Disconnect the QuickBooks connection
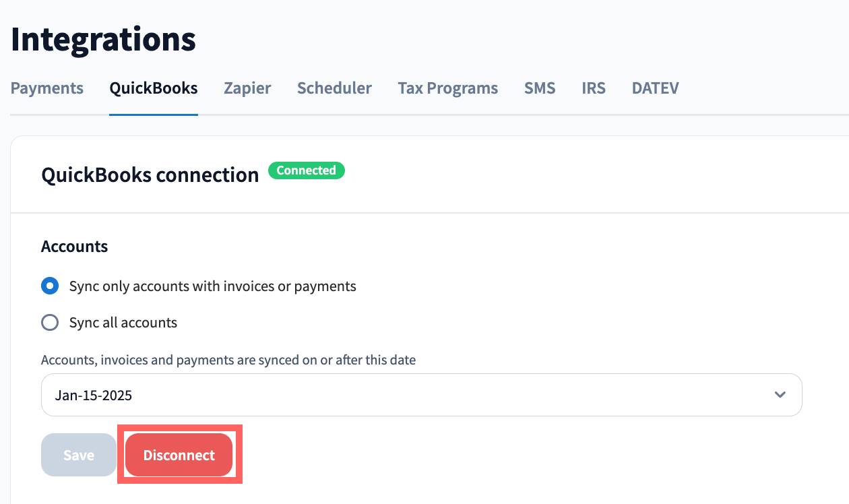Screen dimensions: 849x504 [x=179, y=455]
